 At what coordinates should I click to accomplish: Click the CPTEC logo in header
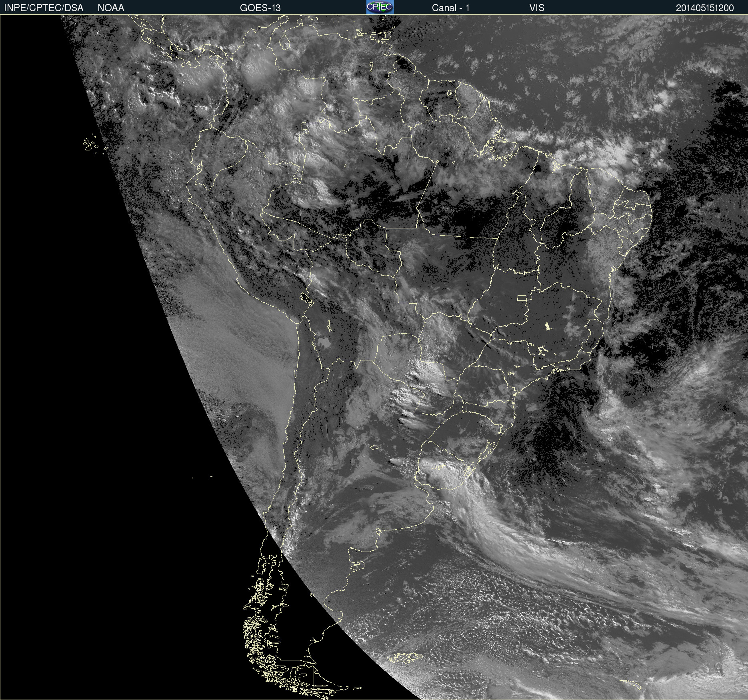click(380, 7)
